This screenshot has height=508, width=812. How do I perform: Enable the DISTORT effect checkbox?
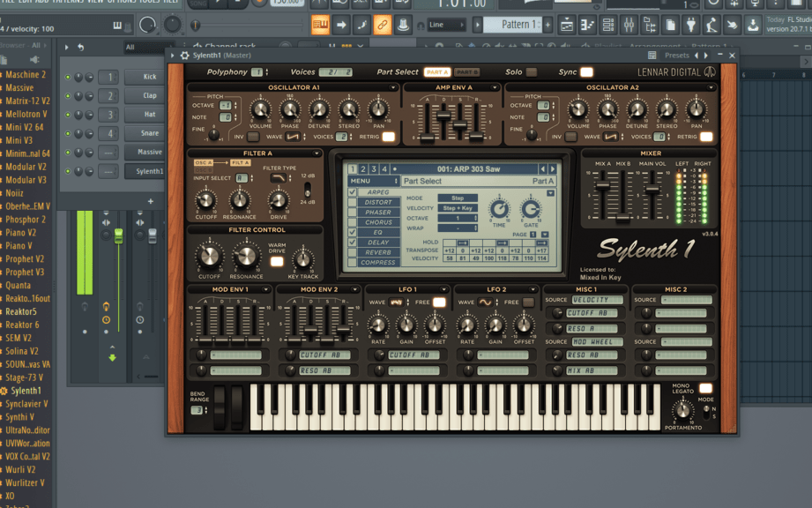tap(353, 202)
